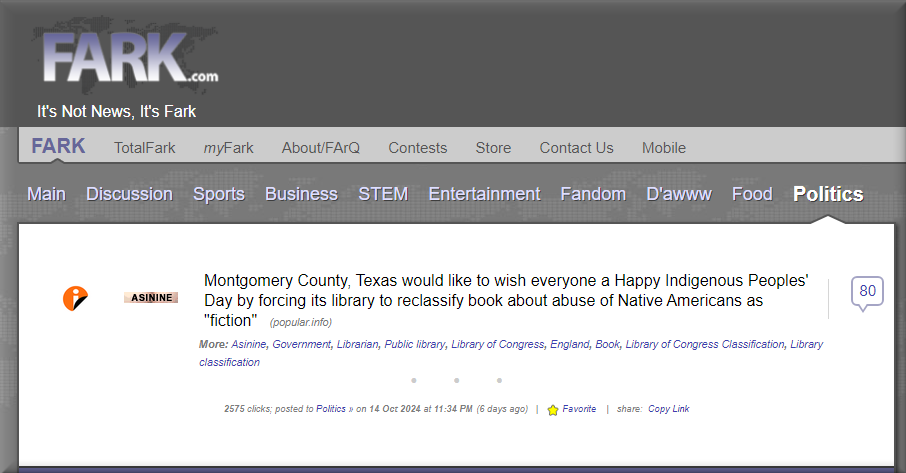The width and height of the screenshot is (906, 473).
Task: Click the Politics link in posted line
Action: (x=331, y=409)
